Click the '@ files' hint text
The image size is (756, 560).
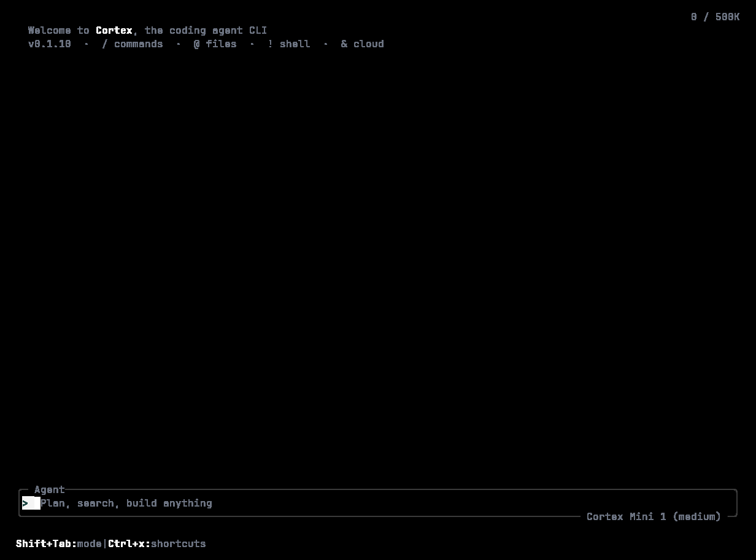click(215, 44)
